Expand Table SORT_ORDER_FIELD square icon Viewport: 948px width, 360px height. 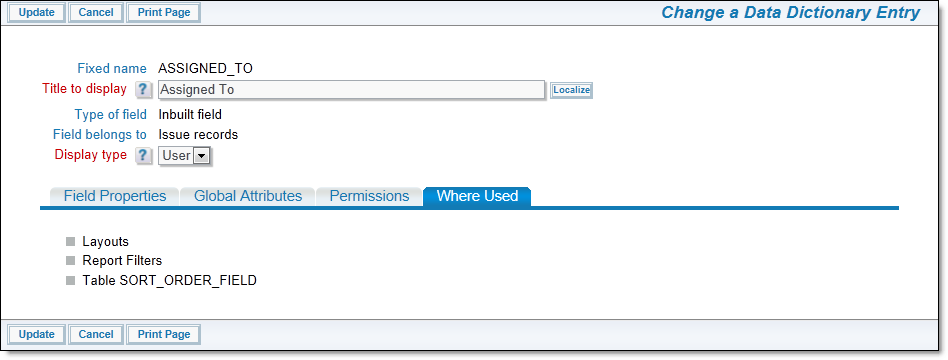coord(70,281)
